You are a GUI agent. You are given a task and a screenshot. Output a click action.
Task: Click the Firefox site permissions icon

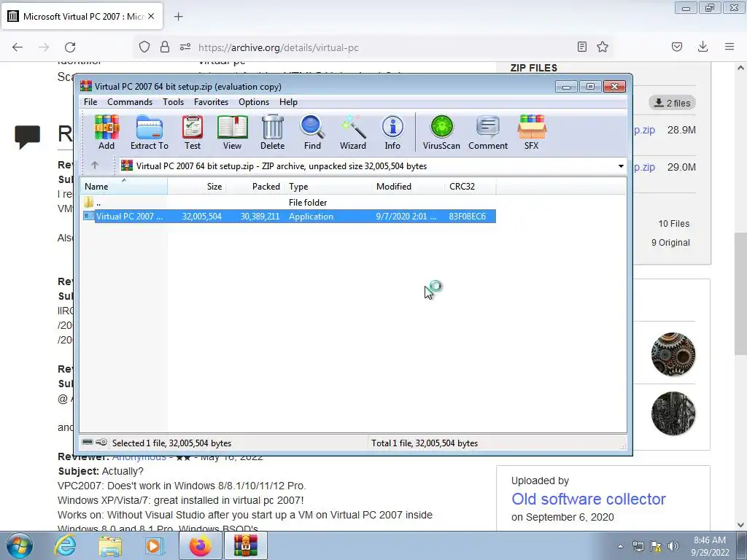pyautogui.click(x=185, y=47)
